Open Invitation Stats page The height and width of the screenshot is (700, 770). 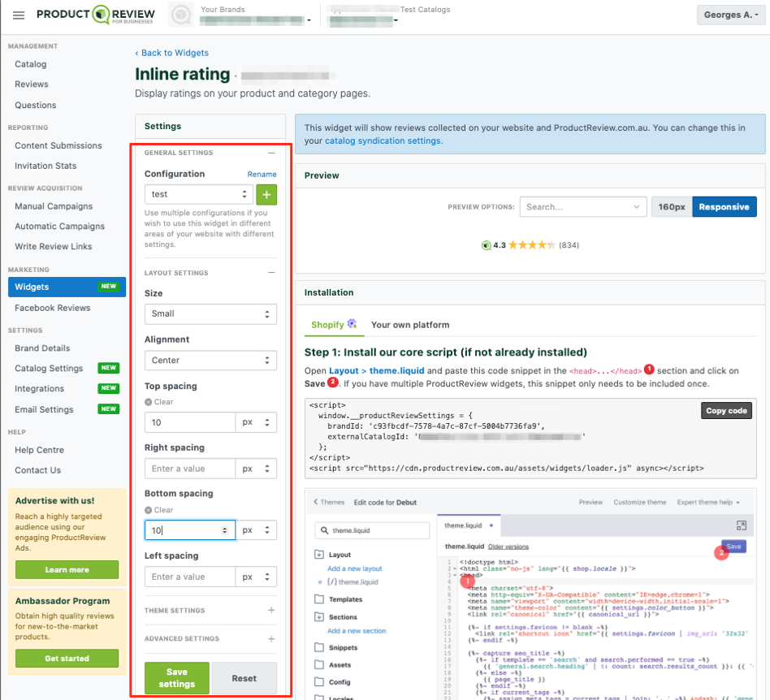[45, 166]
